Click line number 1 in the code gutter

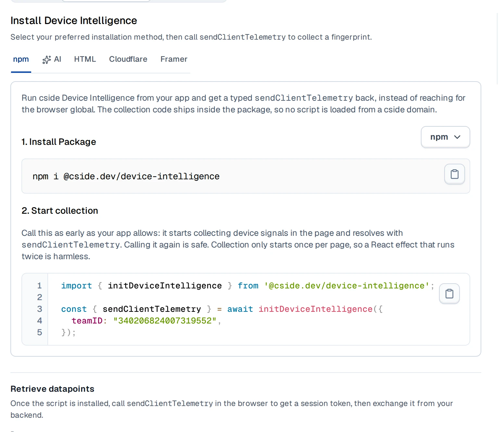pos(40,286)
